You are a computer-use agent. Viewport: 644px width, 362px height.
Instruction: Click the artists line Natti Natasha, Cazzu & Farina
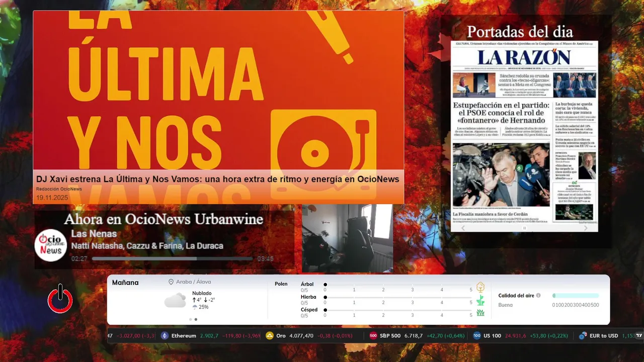coord(147,246)
